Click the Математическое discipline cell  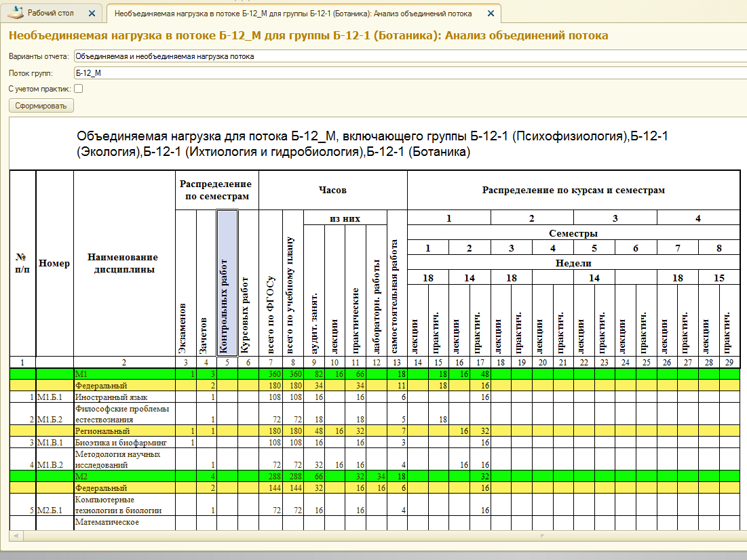[x=124, y=523]
